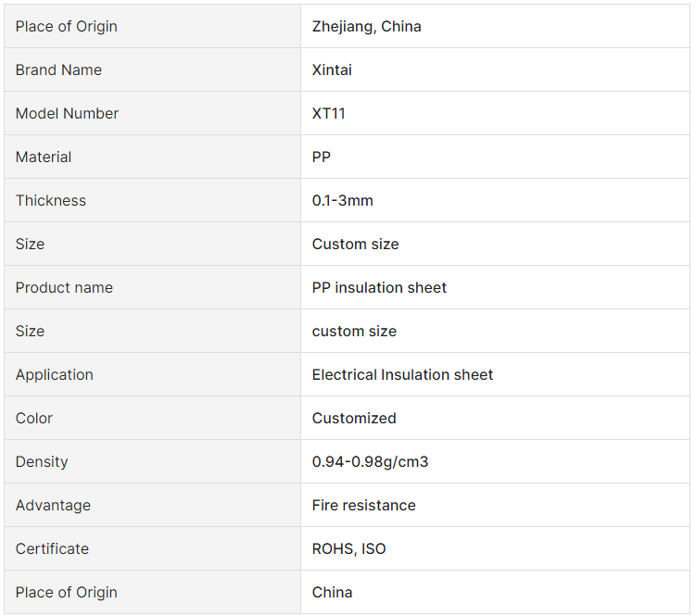Click the "0.94-0.98g/cm3" density value
This screenshot has height=616, width=696.
(x=370, y=461)
